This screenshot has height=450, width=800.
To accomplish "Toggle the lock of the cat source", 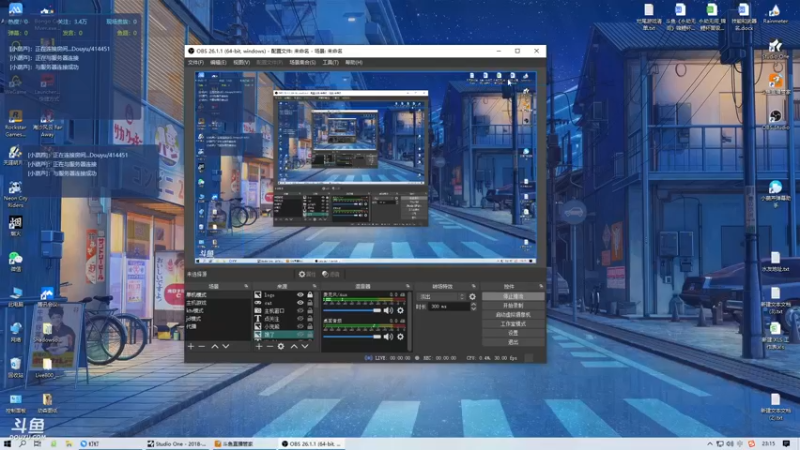I will [x=310, y=303].
